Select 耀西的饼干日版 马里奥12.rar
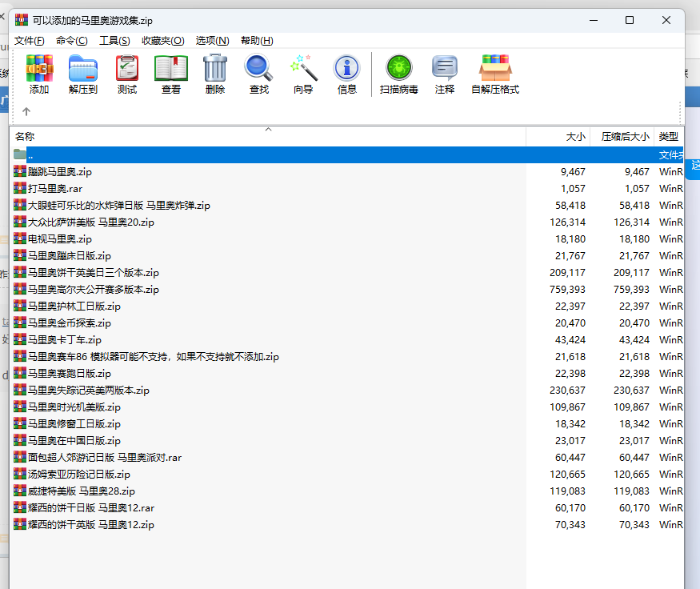 [91, 508]
